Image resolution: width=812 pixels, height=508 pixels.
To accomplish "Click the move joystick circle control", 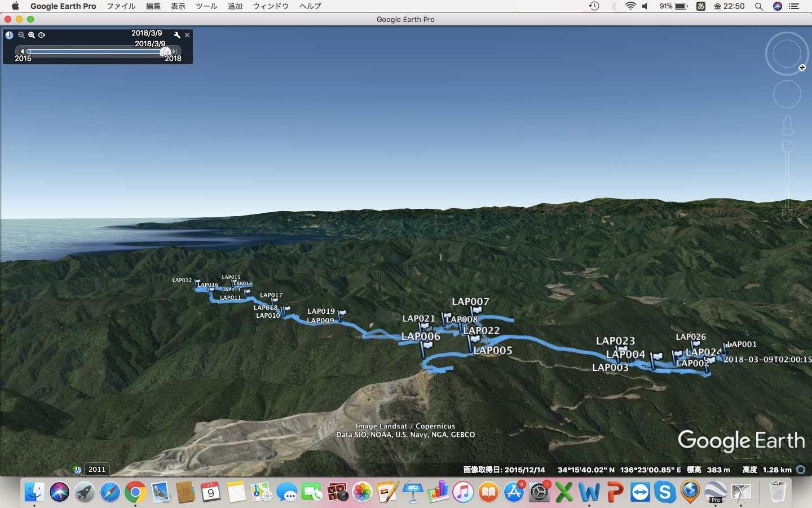I will (x=787, y=94).
